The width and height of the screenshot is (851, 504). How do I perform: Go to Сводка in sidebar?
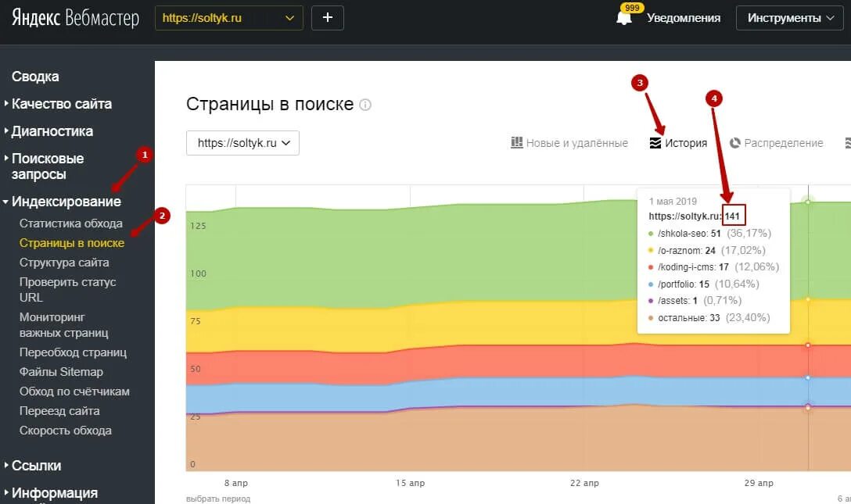[35, 77]
